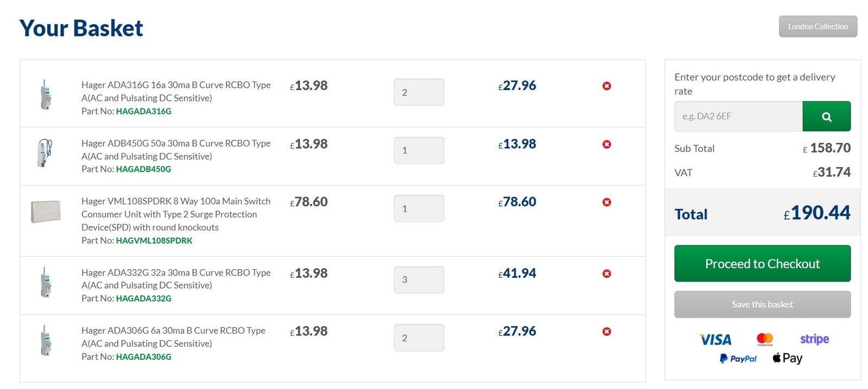The width and height of the screenshot is (868, 389).
Task: Click the ADB450G product image
Action: [x=44, y=152]
